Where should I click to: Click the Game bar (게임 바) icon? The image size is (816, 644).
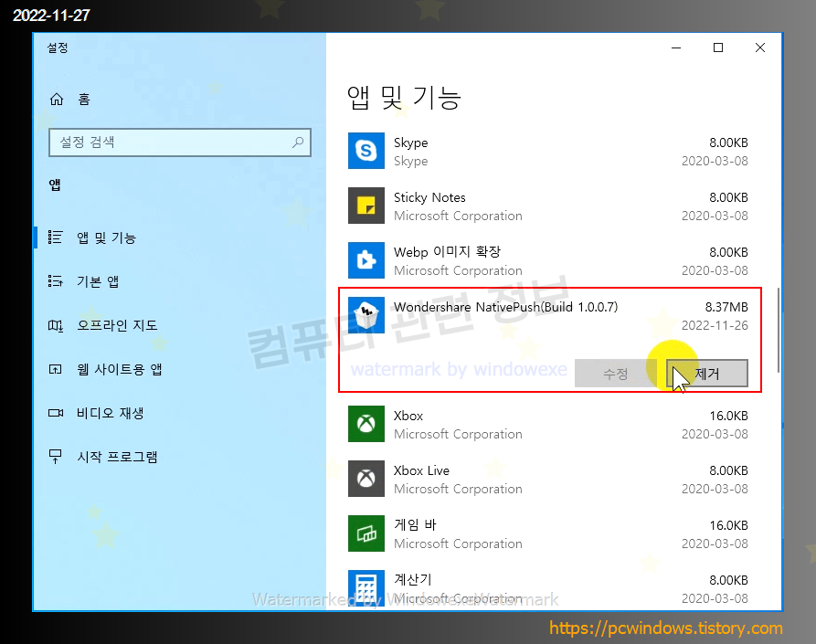tap(366, 533)
